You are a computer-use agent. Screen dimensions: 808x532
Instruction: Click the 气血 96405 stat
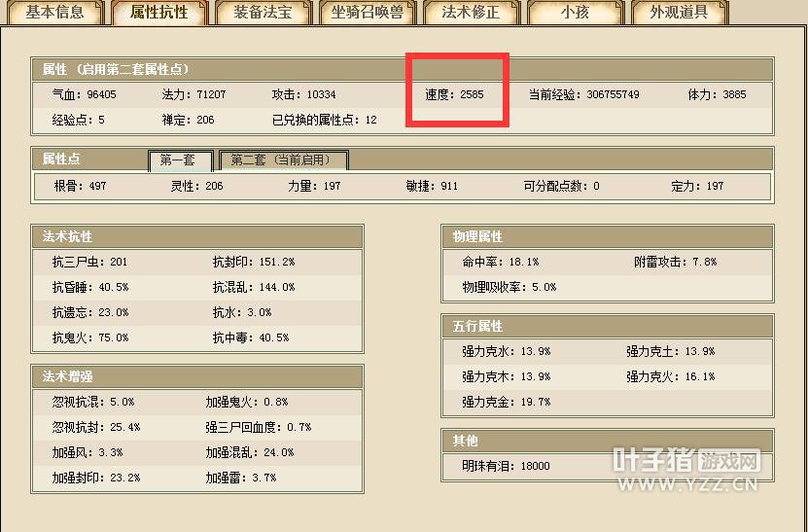85,95
